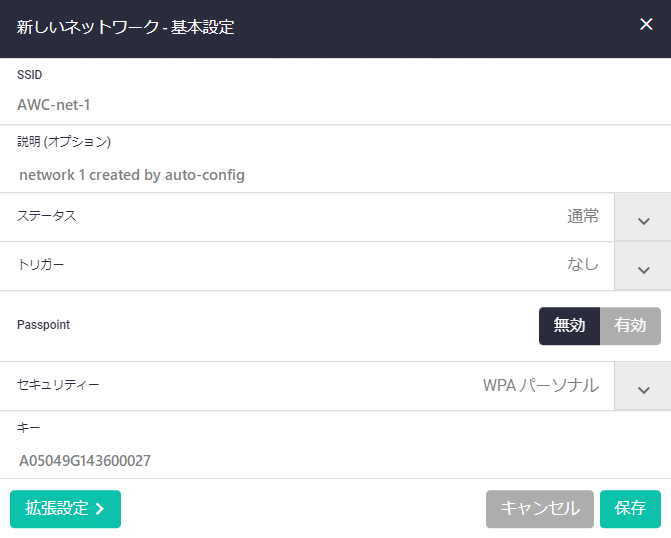Click the ステータス row label
Viewport: 671px width, 538px height.
[x=46, y=216]
